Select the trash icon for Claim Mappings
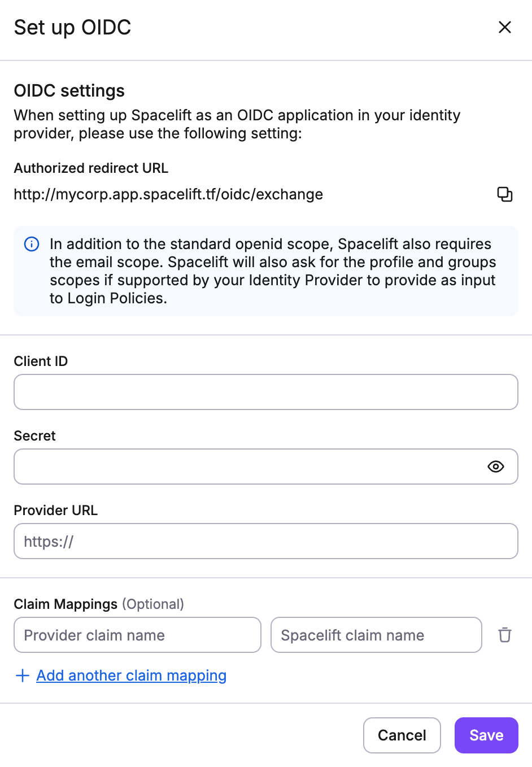 coord(504,635)
